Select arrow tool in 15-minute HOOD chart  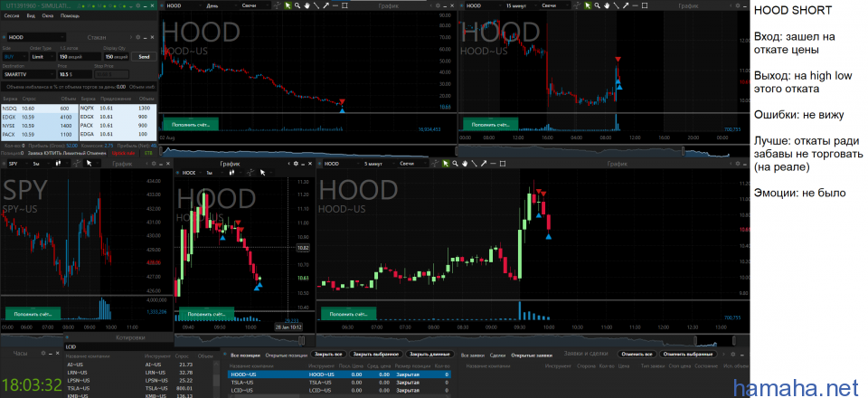pyautogui.click(x=626, y=5)
